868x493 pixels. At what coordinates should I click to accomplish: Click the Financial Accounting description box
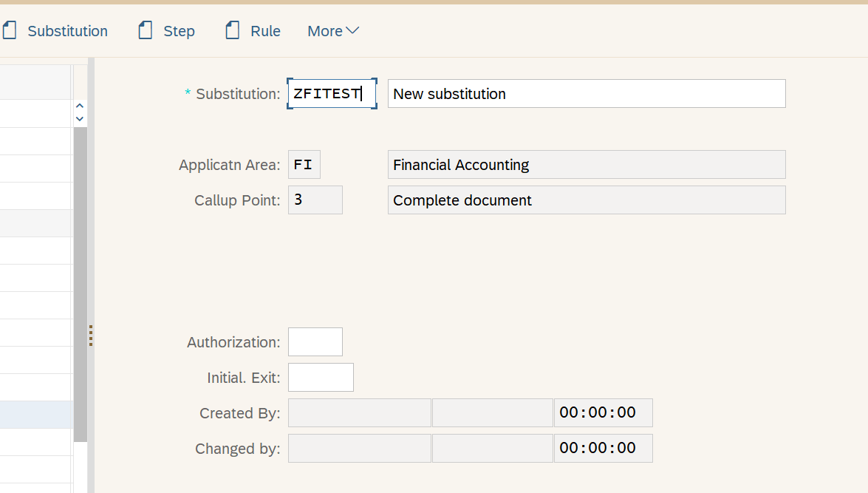[x=587, y=164]
